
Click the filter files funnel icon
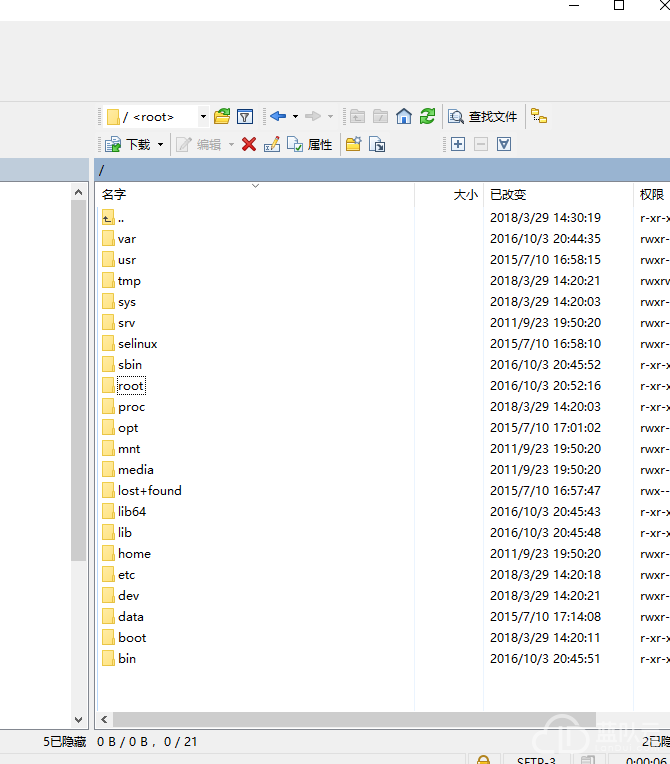245,116
